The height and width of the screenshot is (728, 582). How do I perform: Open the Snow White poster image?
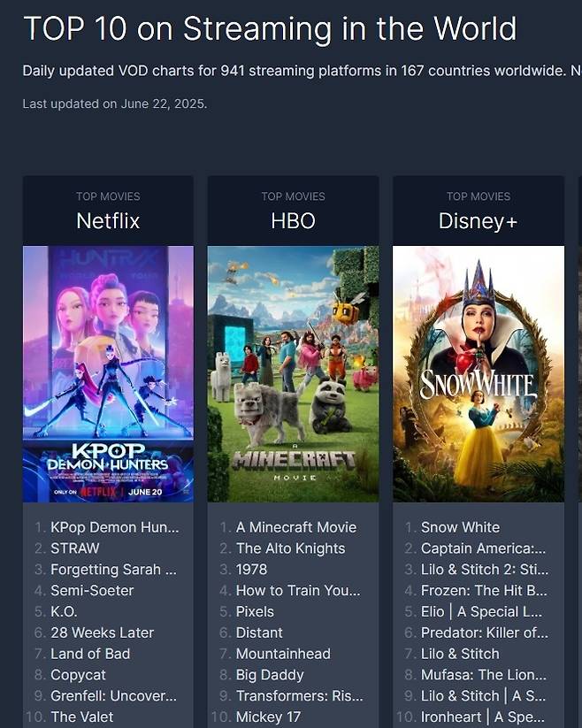(x=479, y=374)
